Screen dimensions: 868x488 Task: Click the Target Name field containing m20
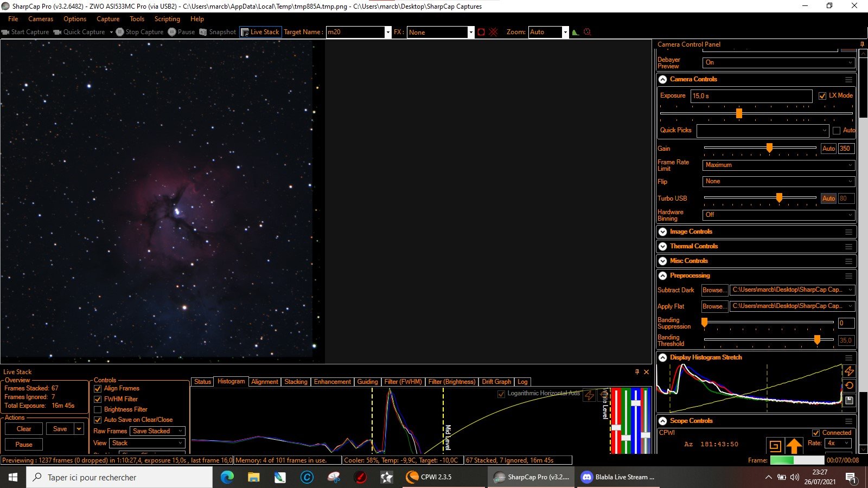pyautogui.click(x=355, y=32)
